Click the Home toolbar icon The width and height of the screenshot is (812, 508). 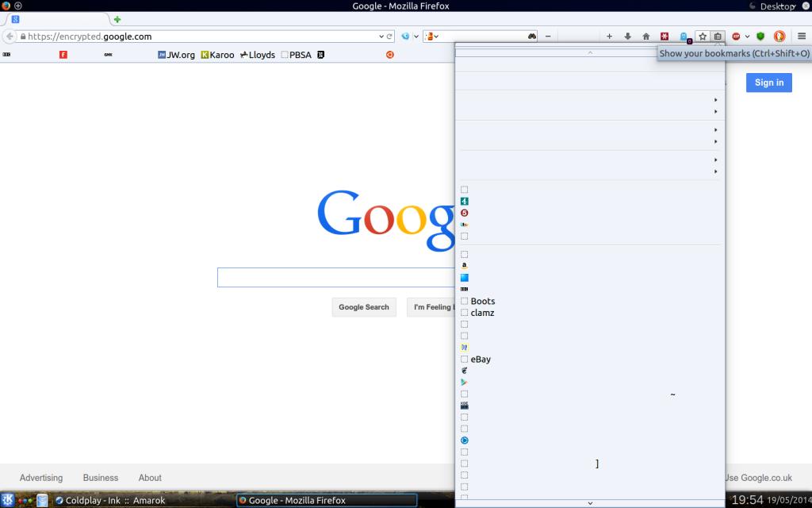[x=646, y=37]
